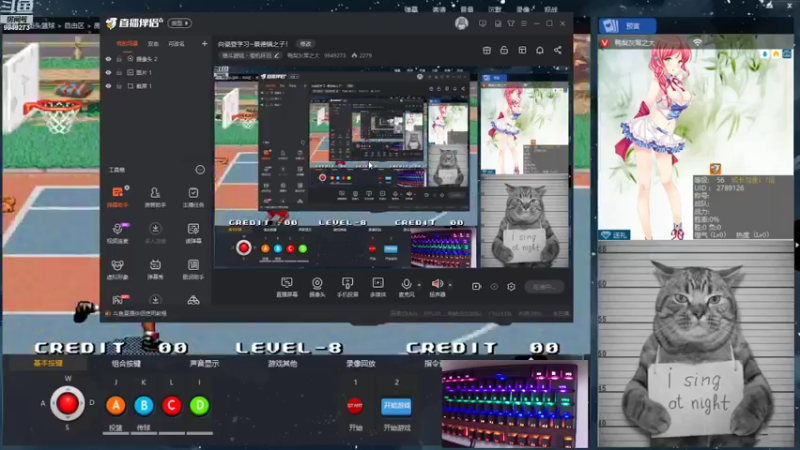This screenshot has height=450, width=800.
Task: Click the blue 开始游戏 button
Action: pyautogui.click(x=396, y=406)
